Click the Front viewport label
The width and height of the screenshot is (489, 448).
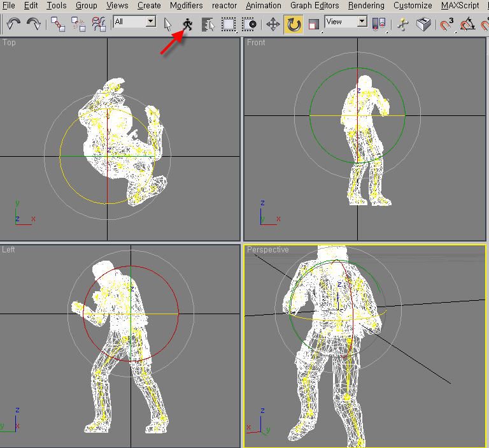[256, 42]
